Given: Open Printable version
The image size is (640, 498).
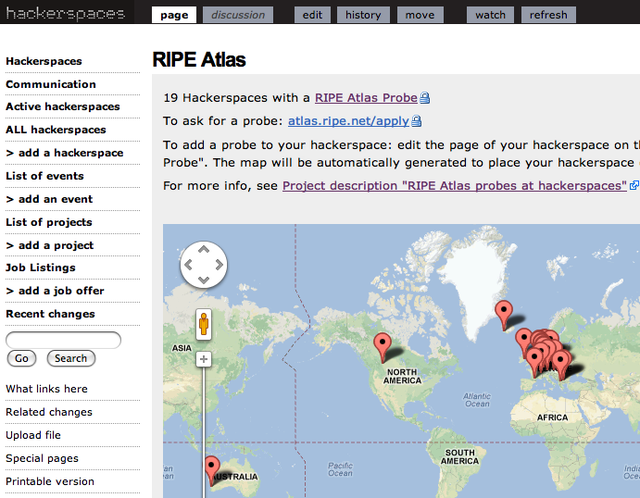Looking at the screenshot, I should click(x=50, y=482).
